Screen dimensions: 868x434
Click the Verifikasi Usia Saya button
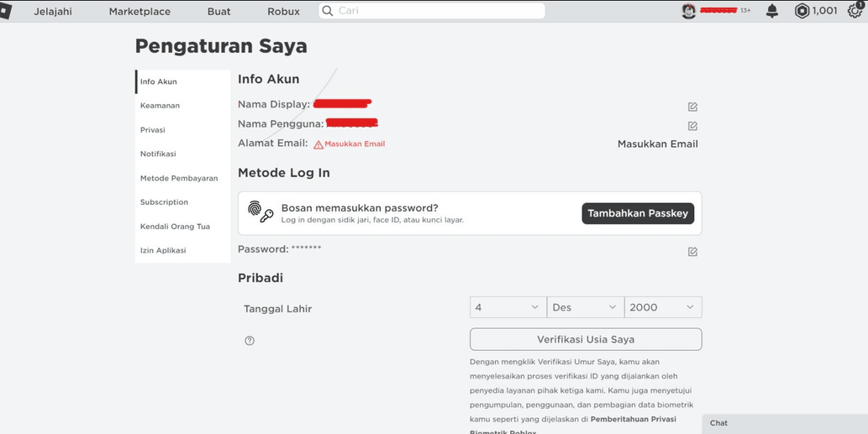[586, 339]
